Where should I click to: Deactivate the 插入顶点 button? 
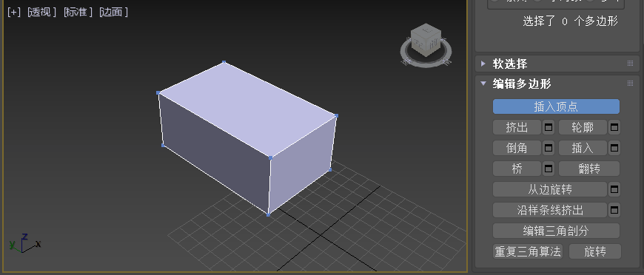556,106
